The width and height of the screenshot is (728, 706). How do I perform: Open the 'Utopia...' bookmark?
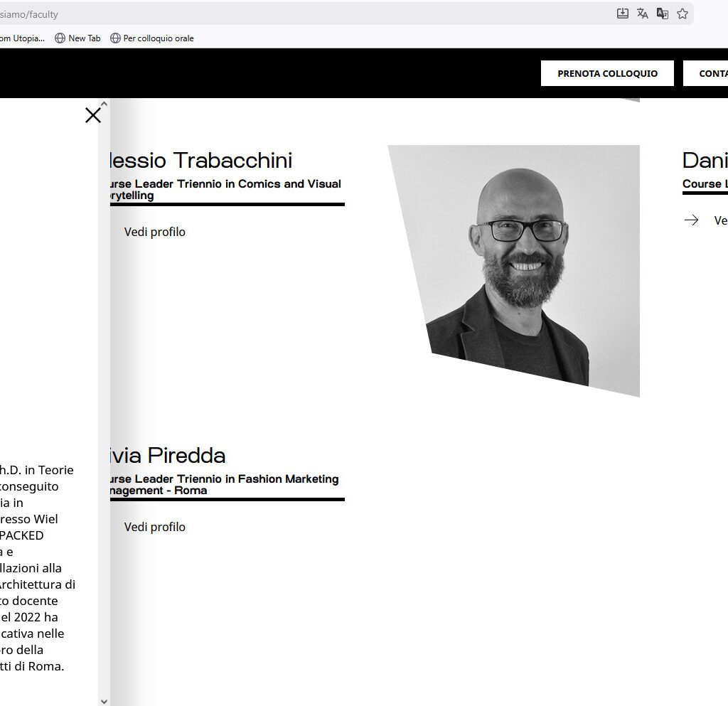(x=23, y=38)
